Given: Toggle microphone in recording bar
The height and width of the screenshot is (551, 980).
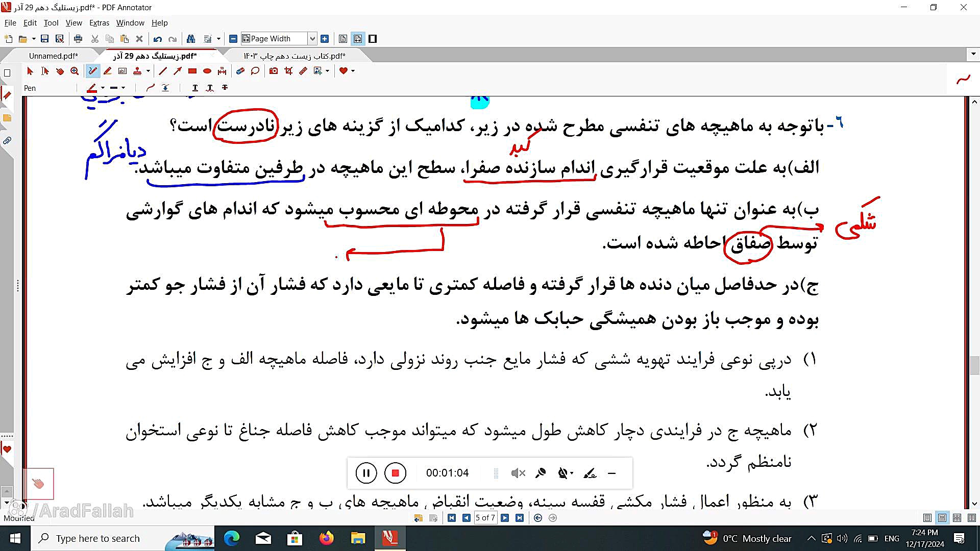Looking at the screenshot, I should [x=541, y=473].
